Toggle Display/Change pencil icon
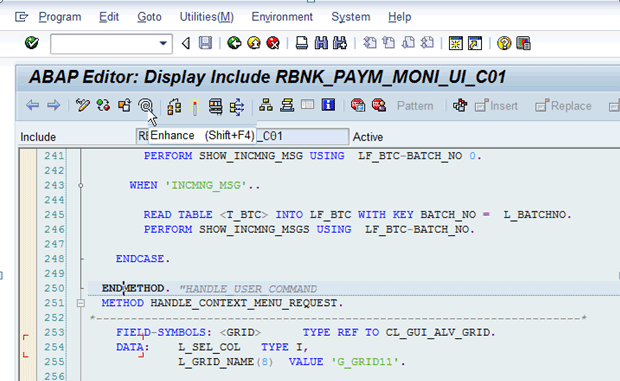620x381 pixels. [x=83, y=106]
